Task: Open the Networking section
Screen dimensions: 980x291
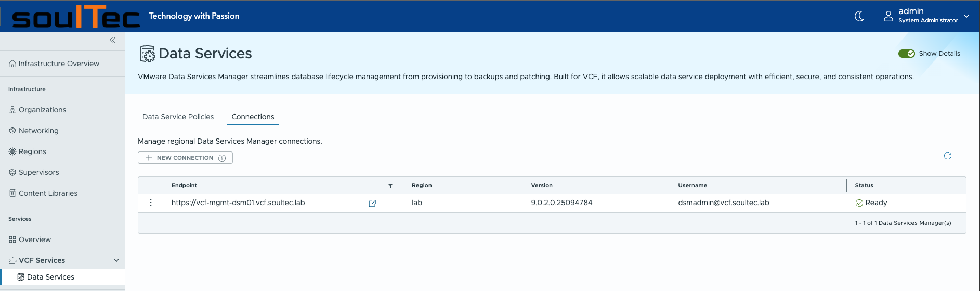Action: tap(38, 131)
